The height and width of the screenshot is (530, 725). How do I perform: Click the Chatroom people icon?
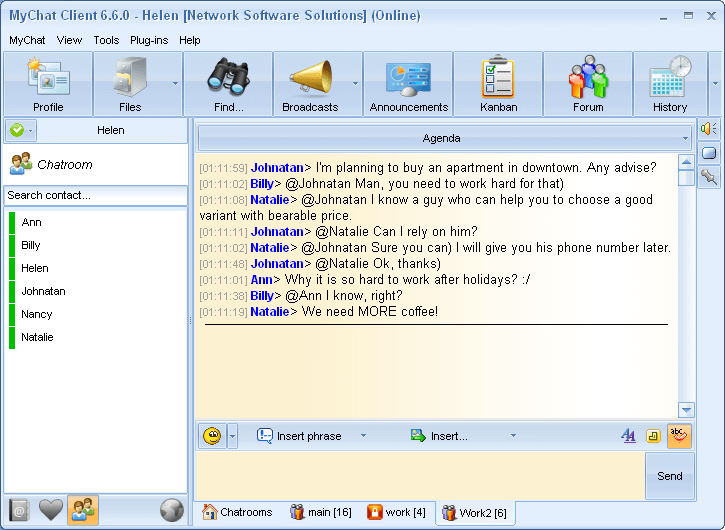point(21,164)
